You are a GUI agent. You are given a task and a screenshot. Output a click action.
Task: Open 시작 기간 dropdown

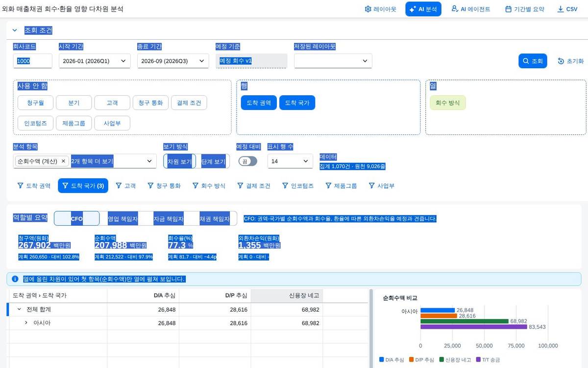click(x=95, y=61)
